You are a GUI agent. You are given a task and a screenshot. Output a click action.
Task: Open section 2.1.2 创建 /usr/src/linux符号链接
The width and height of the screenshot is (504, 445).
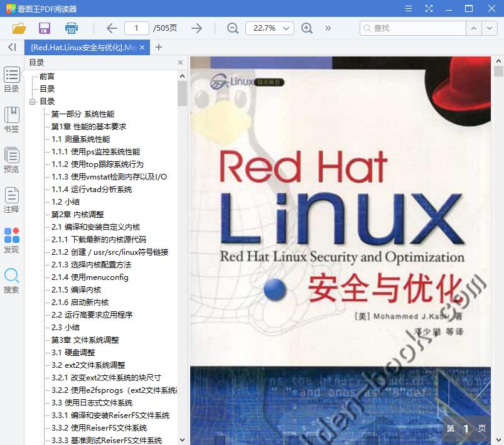pos(110,252)
